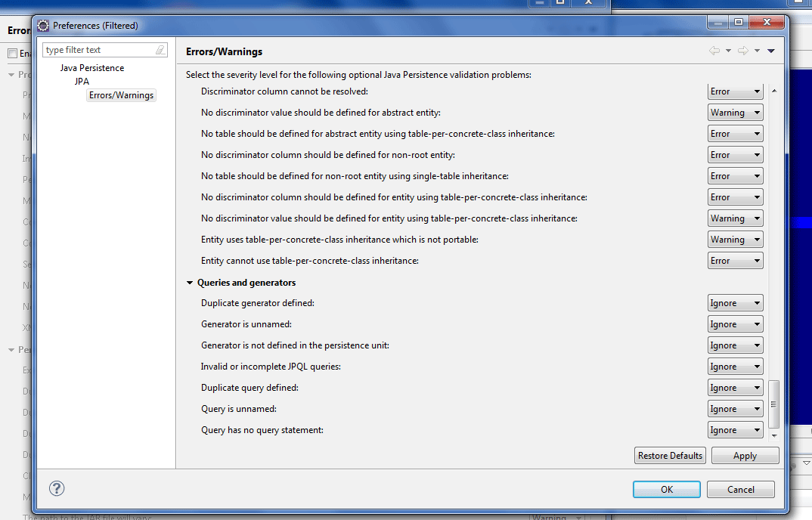Click the Errors/Warnings page title
812x520 pixels.
pyautogui.click(x=225, y=52)
